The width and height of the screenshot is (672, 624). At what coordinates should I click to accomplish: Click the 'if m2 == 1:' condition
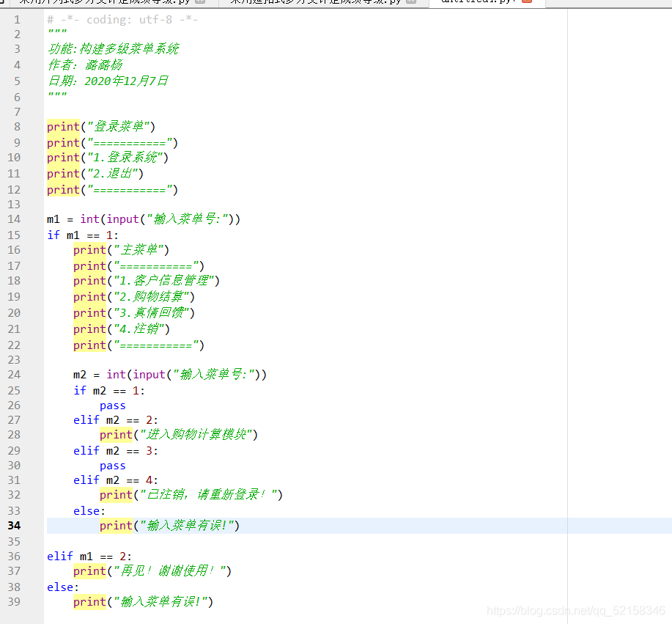point(109,391)
